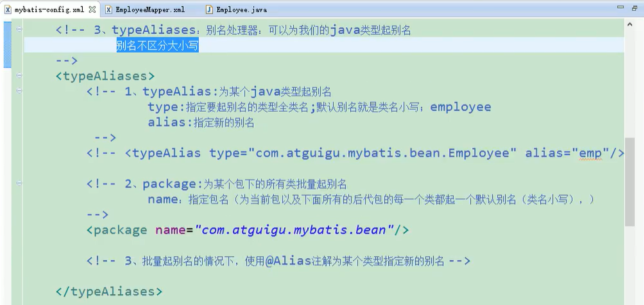644x305 pixels.
Task: Collapse the <typeAliases> element fold marker
Action: [x=19, y=75]
